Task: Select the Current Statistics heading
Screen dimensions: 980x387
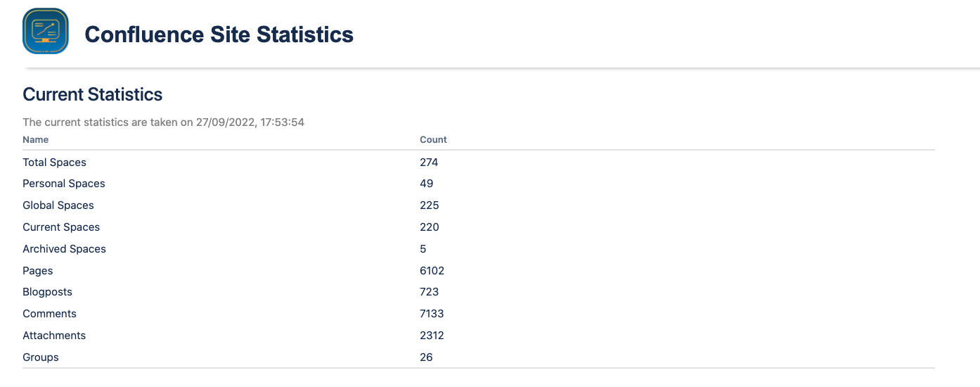Action: [x=92, y=94]
